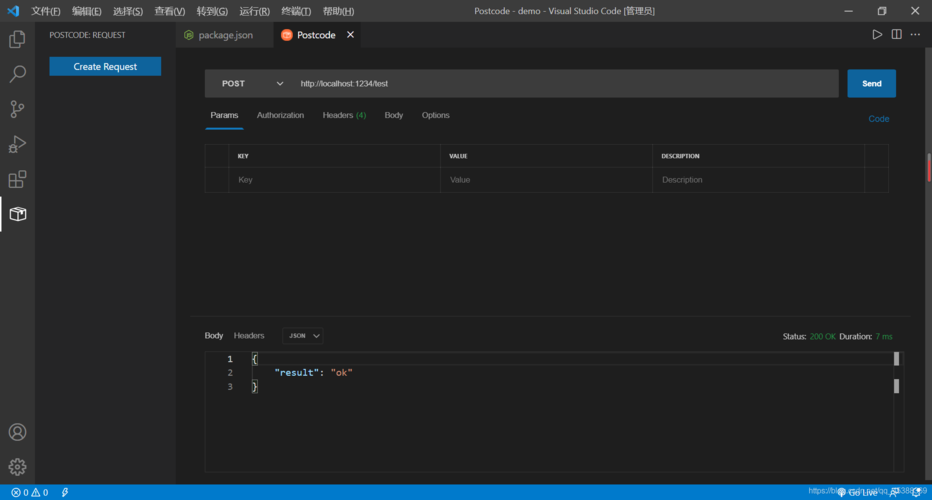Click the POSTCODE: REQUEST panel title

tap(87, 35)
